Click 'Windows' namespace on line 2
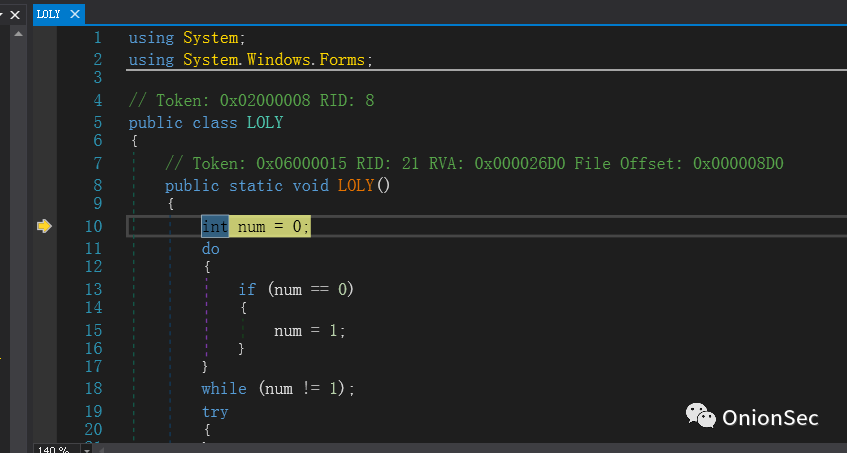Screen dimensions: 847x453 (278, 59)
